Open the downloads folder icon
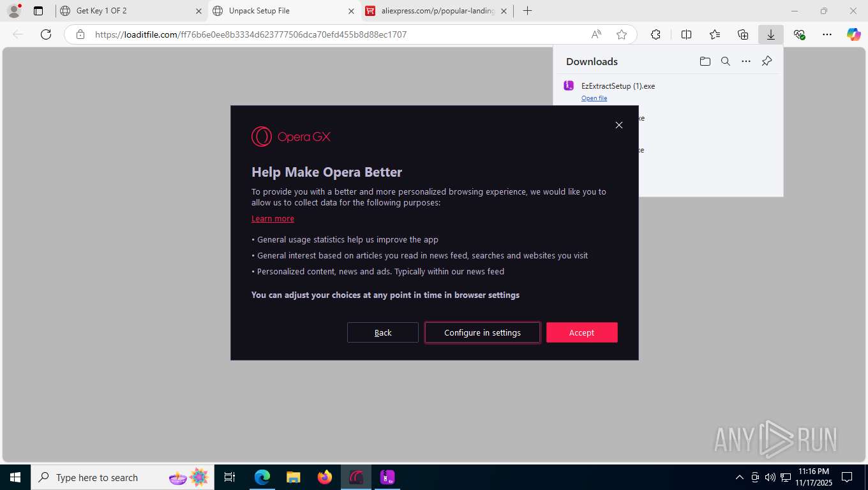Screen dimensions: 868x490 pyautogui.click(x=705, y=61)
